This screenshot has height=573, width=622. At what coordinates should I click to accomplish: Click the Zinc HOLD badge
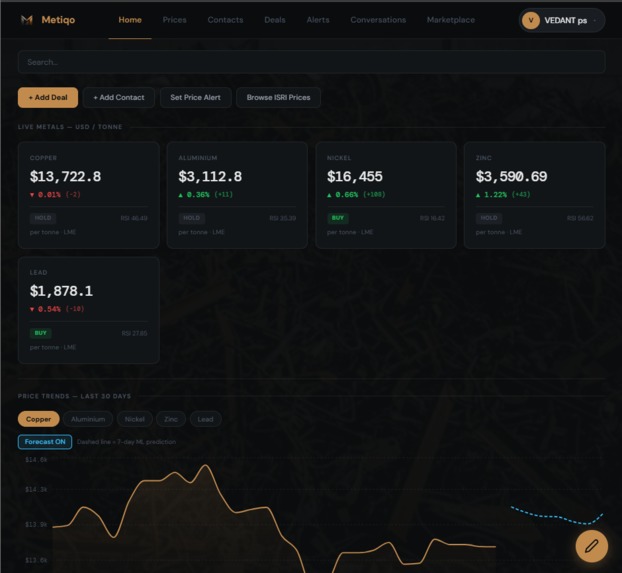[489, 218]
